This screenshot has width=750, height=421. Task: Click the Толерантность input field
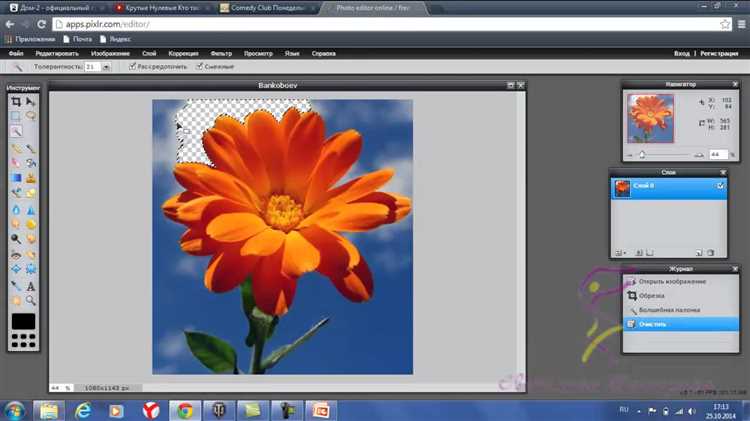click(92, 67)
